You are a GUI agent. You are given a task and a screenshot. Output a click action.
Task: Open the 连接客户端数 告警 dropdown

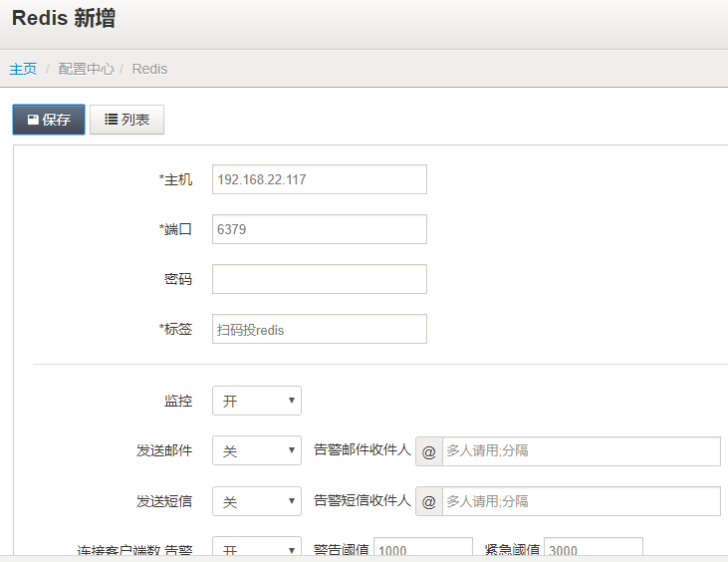[x=257, y=547]
